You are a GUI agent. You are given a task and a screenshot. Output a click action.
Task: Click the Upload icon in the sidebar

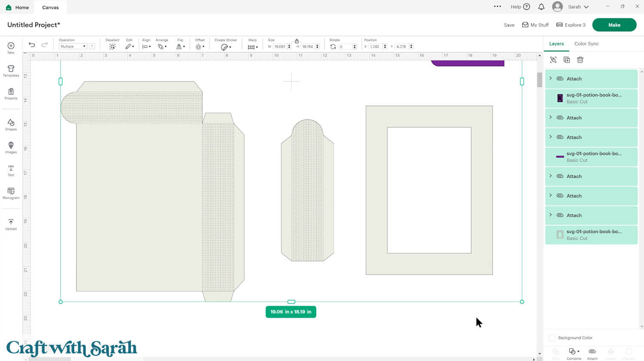click(x=11, y=224)
